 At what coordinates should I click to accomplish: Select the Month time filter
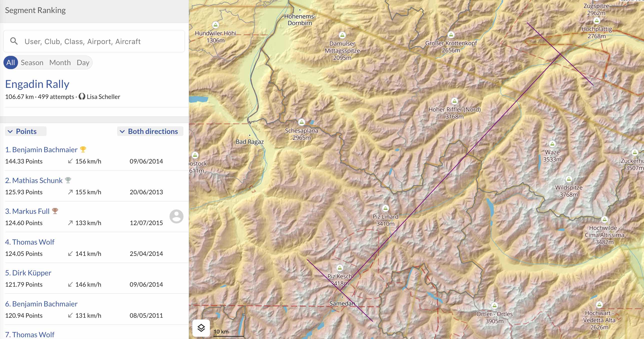coord(60,62)
